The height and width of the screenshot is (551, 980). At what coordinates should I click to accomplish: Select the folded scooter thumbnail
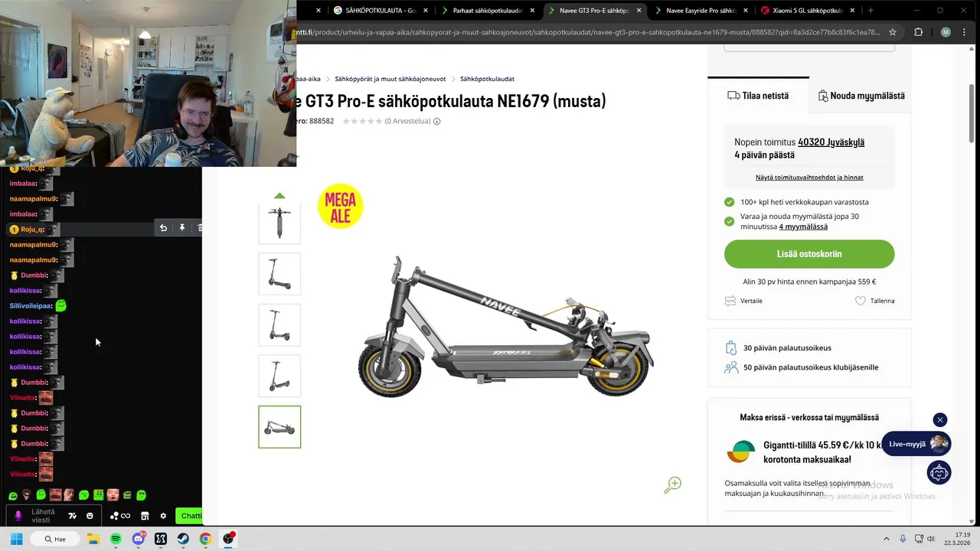[279, 427]
